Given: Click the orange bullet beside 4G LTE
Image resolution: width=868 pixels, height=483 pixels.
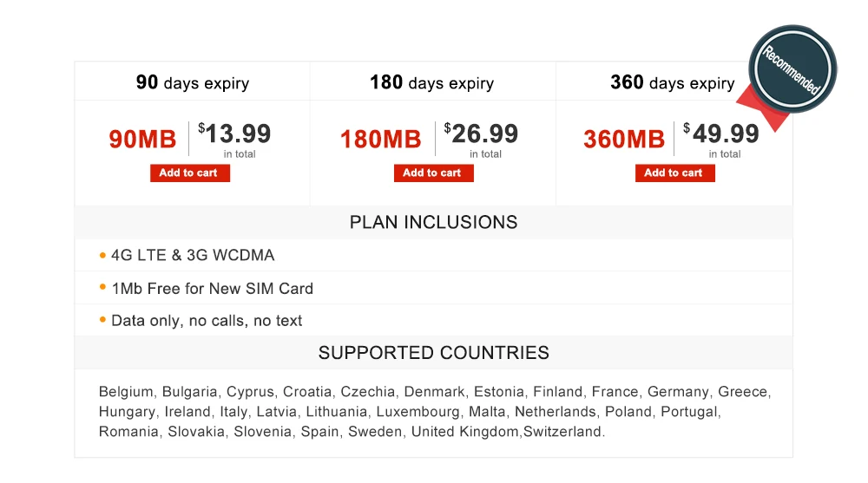Looking at the screenshot, I should (x=102, y=256).
